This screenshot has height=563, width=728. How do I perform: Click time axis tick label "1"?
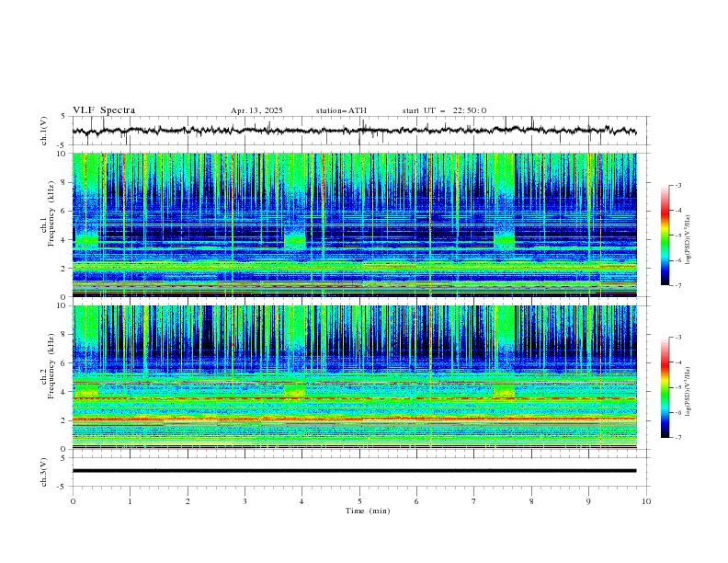(130, 501)
